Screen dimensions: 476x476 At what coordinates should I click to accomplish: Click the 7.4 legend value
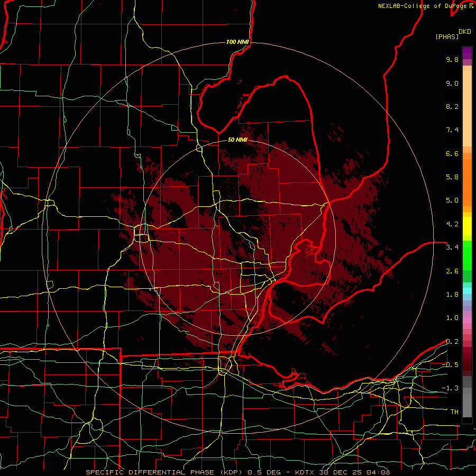pos(452,130)
